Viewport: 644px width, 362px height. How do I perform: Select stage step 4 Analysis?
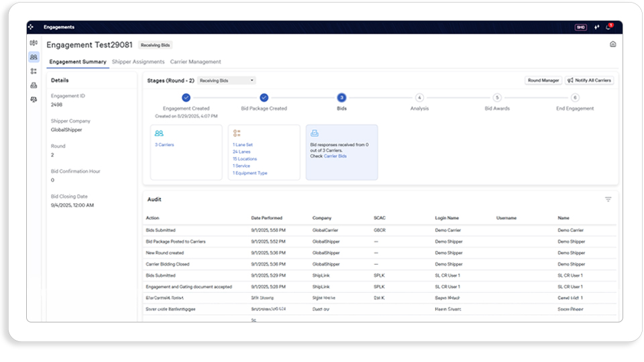pos(419,98)
